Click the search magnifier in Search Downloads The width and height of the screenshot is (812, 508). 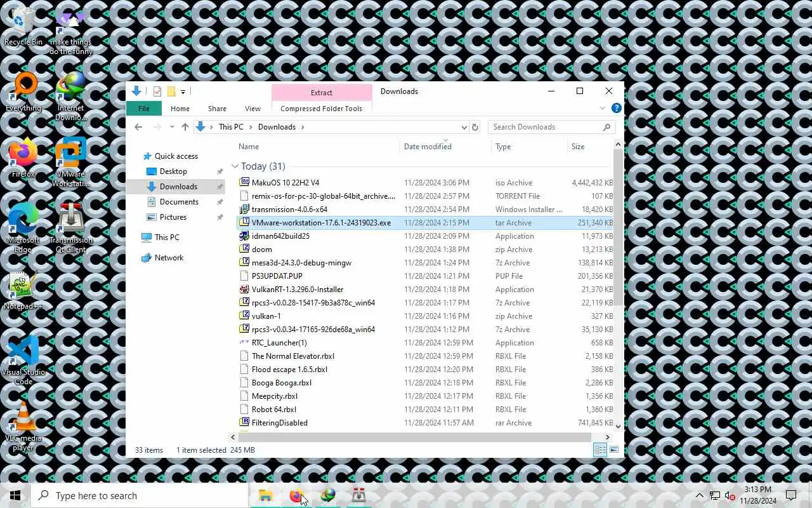(607, 127)
